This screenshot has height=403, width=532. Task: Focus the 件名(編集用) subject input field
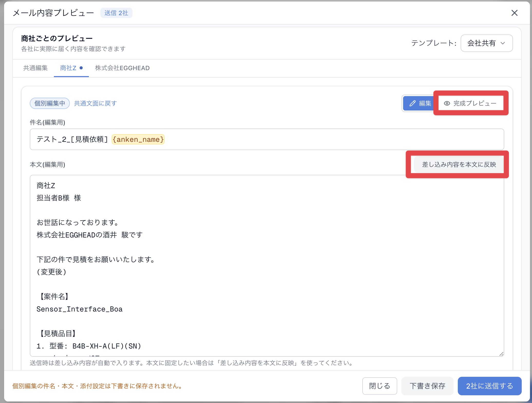coord(267,139)
